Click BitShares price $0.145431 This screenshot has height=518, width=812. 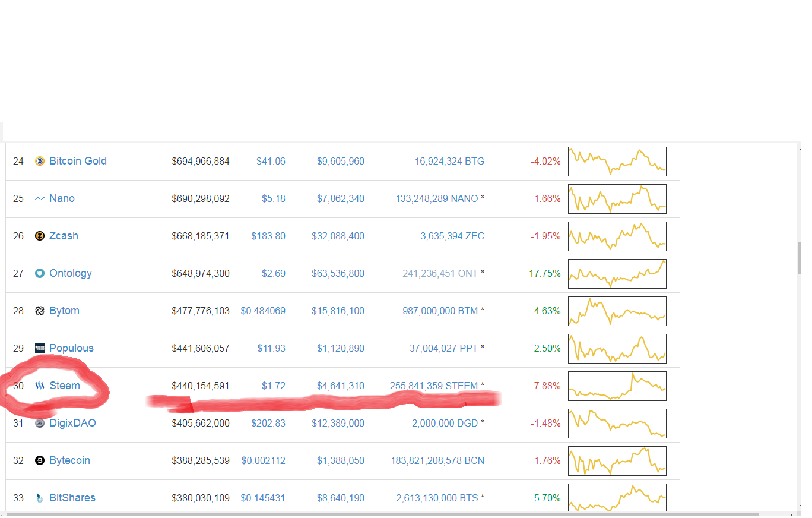[x=263, y=498]
